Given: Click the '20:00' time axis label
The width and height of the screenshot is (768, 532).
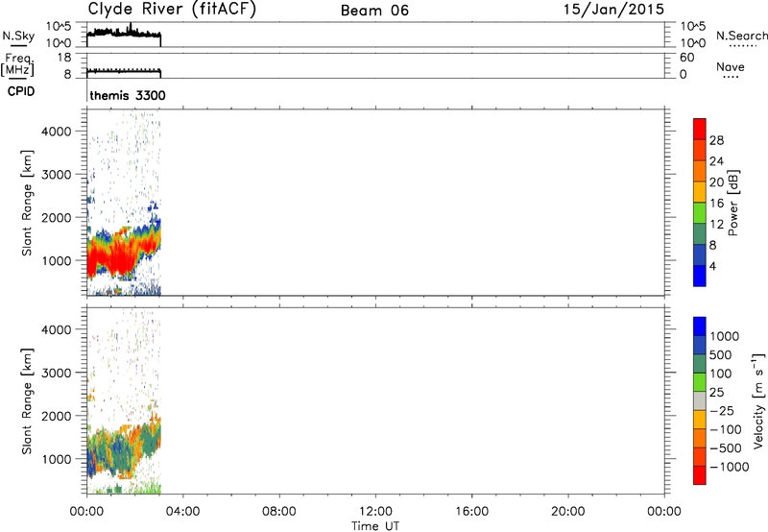Looking at the screenshot, I should point(567,512).
